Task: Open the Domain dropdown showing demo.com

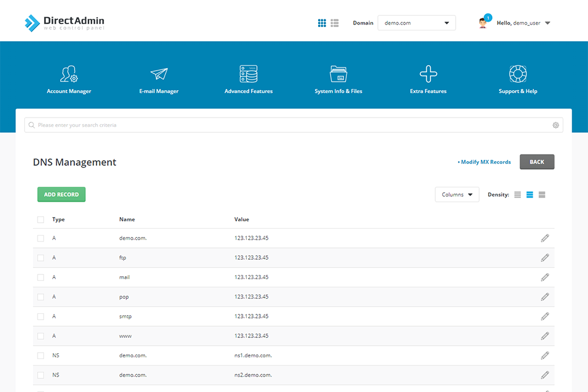Action: 417,23
